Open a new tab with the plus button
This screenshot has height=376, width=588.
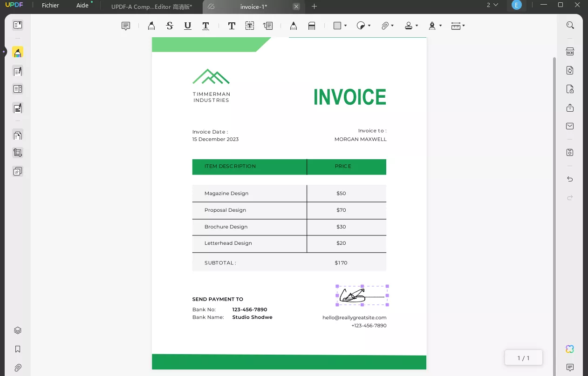pos(314,7)
